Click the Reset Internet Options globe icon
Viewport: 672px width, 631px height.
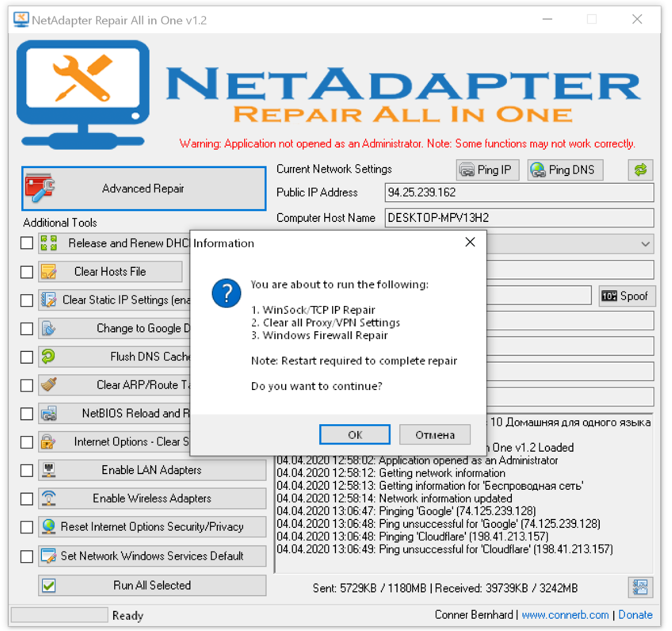[x=49, y=527]
